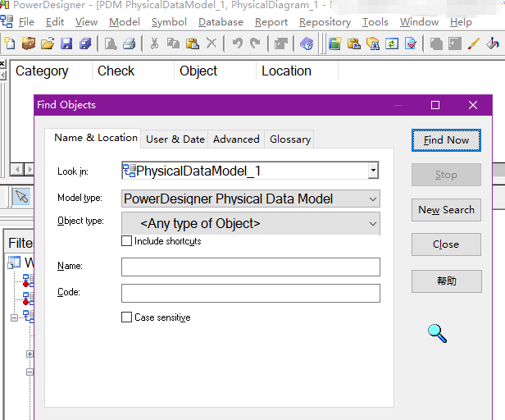Switch to the Glossary tab
This screenshot has width=505, height=420.
point(290,139)
